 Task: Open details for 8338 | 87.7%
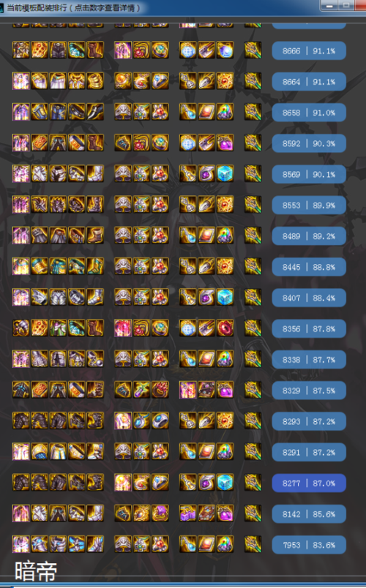[x=309, y=359]
